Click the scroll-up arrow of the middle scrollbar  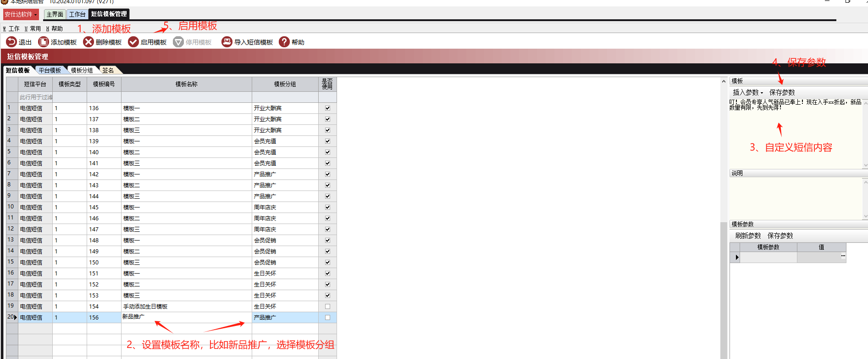[724, 81]
